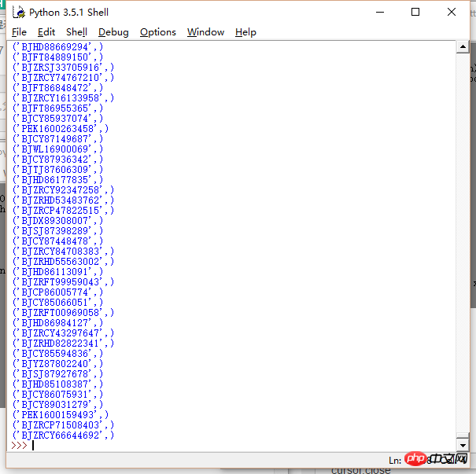Click output line BJCY87149687
Viewport: 476px width, 474px height.
[x=57, y=139]
